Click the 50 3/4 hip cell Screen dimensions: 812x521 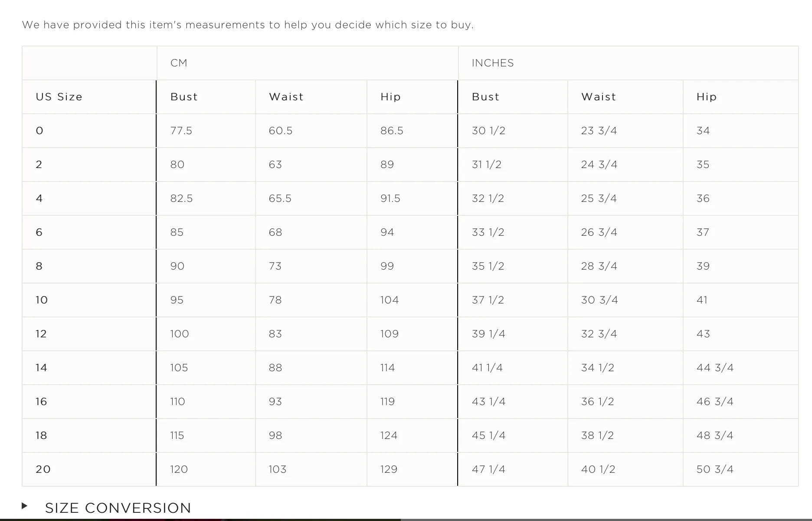715,469
